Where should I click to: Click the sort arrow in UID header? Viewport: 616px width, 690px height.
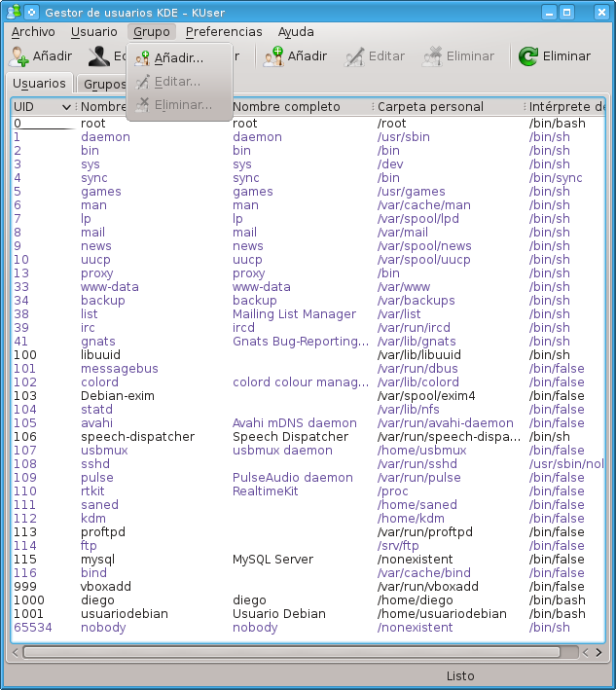66,107
